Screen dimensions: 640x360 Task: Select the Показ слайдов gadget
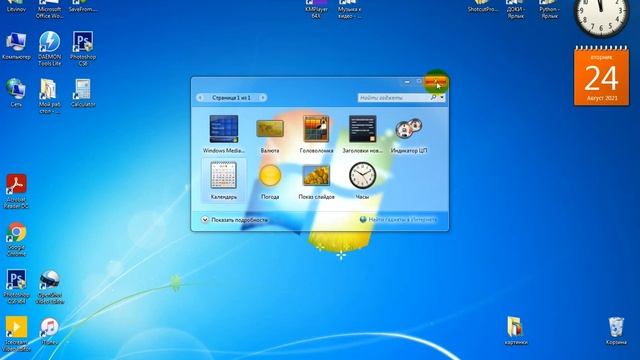point(316,182)
